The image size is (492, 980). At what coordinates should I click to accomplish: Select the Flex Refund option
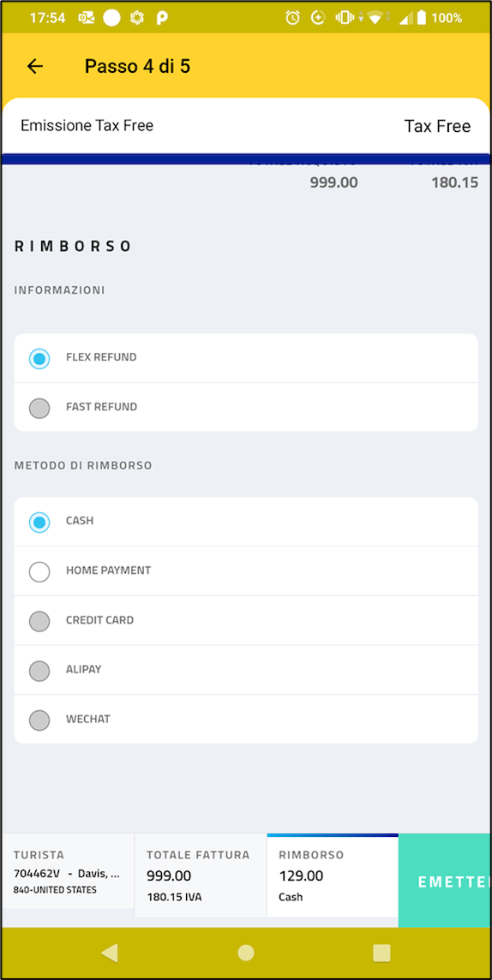pos(246,358)
